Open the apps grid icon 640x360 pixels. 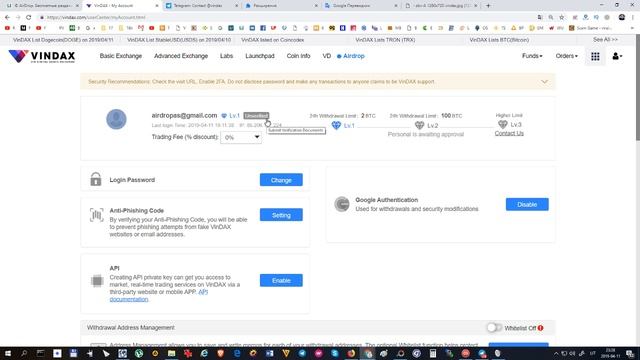595,56
